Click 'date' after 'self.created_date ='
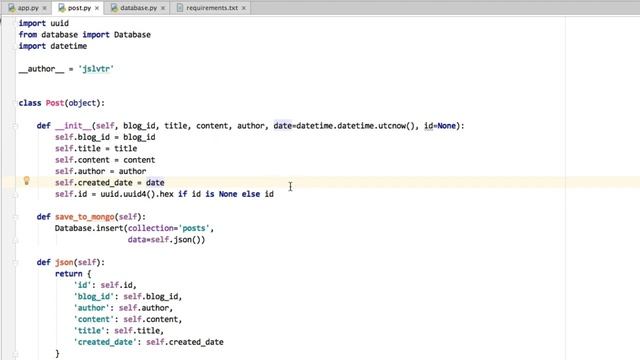This screenshot has height=360, width=640. click(155, 183)
